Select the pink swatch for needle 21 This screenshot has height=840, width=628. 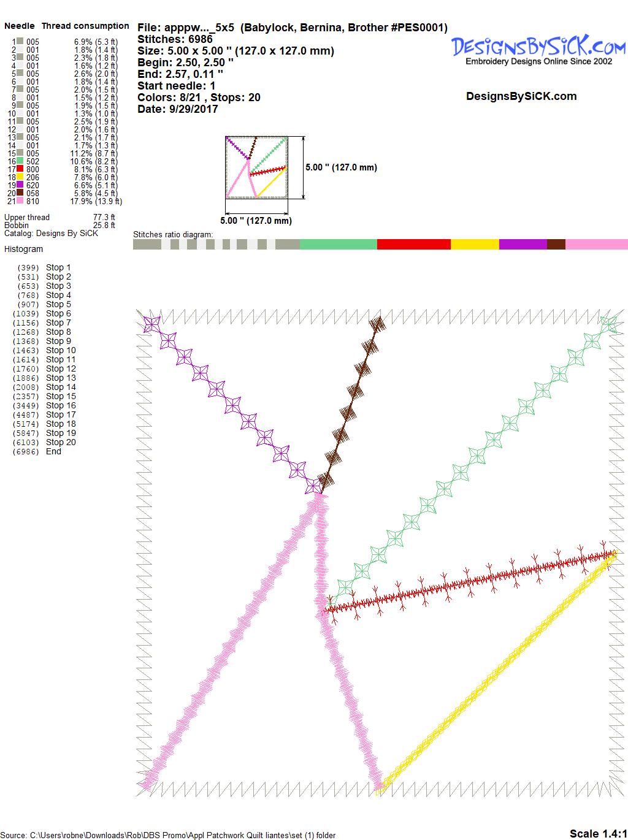(x=20, y=201)
